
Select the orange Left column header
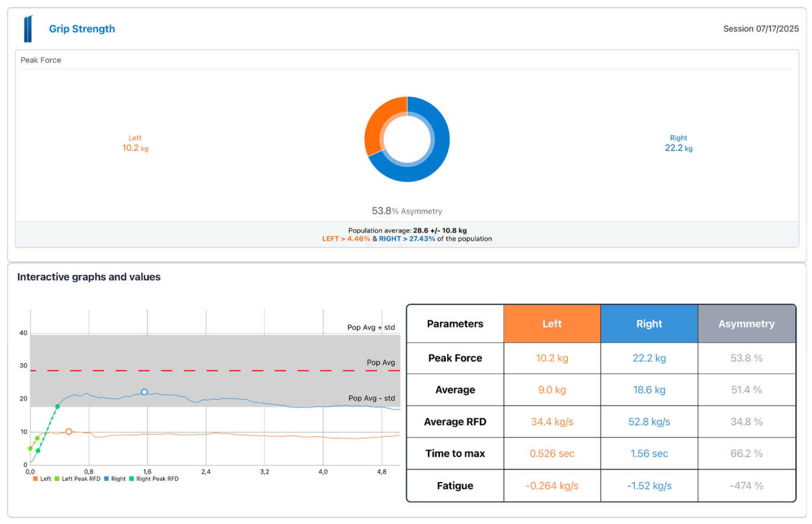click(552, 324)
